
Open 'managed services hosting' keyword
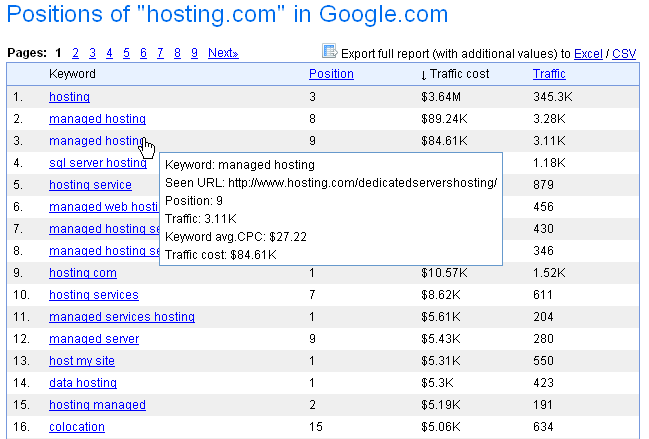pyautogui.click(x=121, y=317)
